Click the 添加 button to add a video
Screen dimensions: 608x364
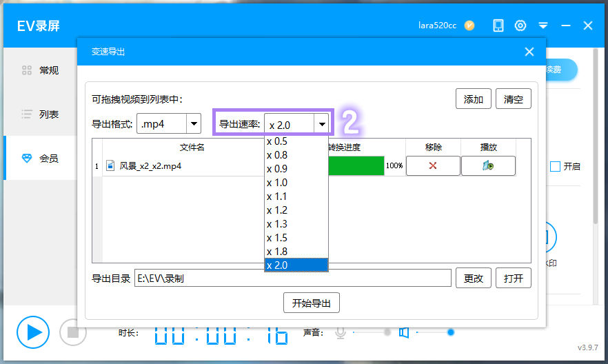click(x=474, y=99)
